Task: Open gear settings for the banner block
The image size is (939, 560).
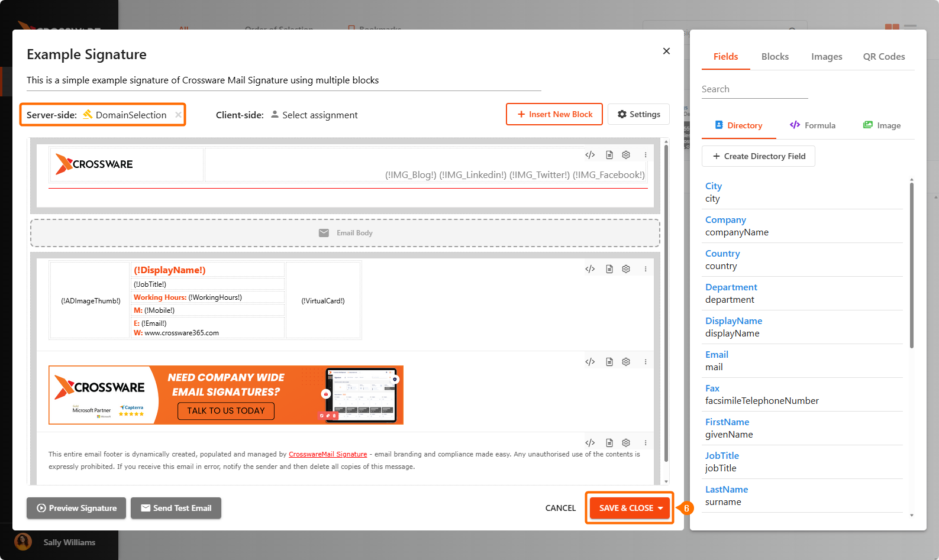Action: (x=626, y=362)
